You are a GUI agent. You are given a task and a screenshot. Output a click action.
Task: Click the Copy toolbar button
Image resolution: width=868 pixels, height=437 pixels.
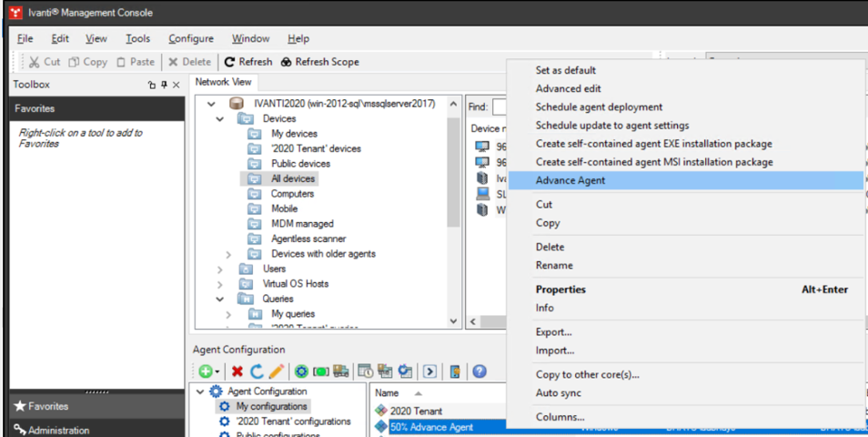[x=87, y=62]
